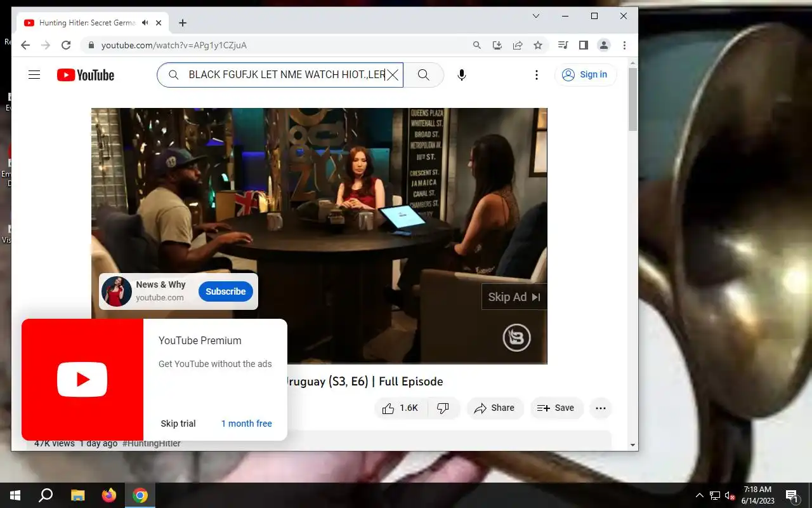Launch Firefox from the taskbar
This screenshot has width=812, height=508.
(109, 495)
